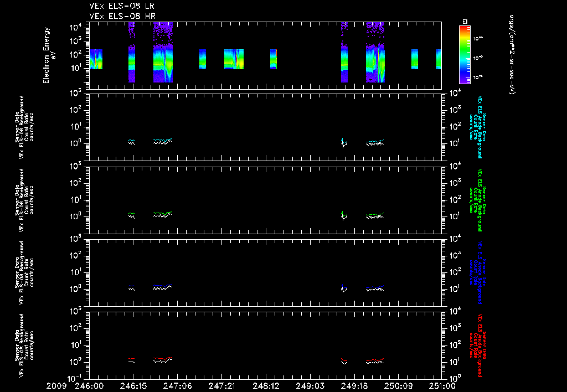Click the year "2009" on the time axis

coord(56,386)
